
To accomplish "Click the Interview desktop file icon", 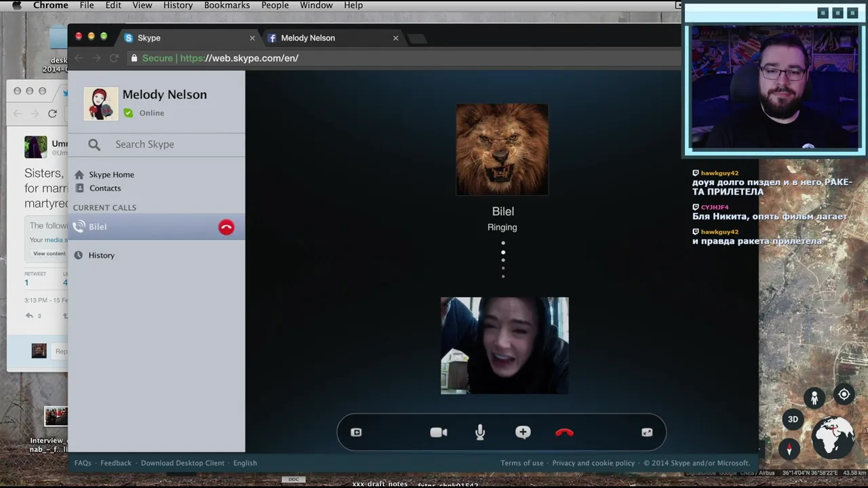I will [56, 416].
